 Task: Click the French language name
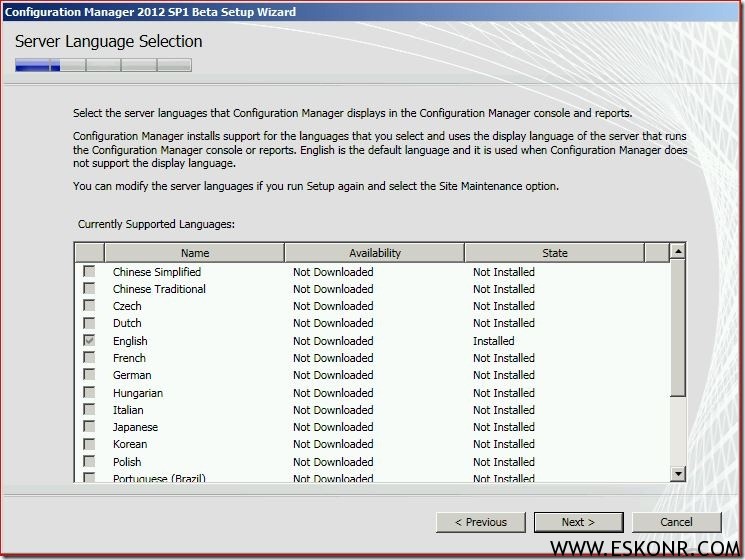[129, 358]
